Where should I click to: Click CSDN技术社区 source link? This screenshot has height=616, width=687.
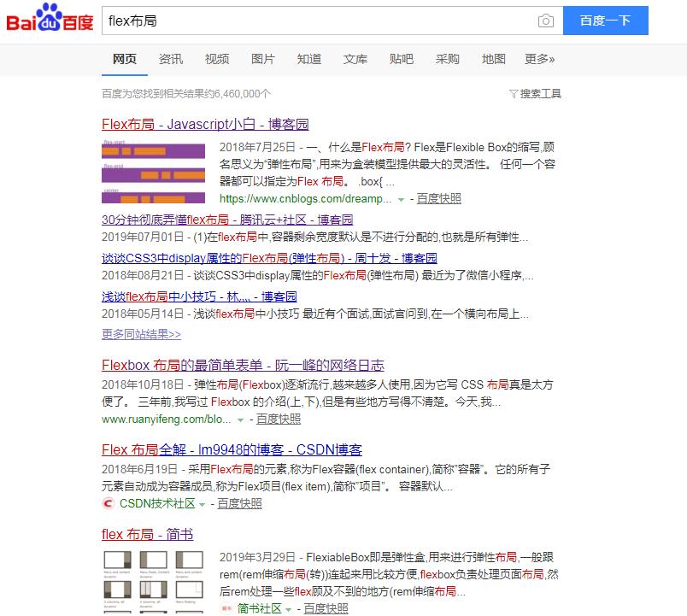tap(157, 503)
